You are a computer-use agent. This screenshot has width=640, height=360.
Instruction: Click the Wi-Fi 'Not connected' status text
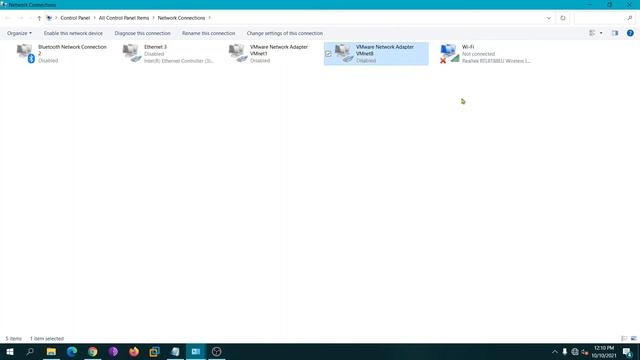(478, 54)
